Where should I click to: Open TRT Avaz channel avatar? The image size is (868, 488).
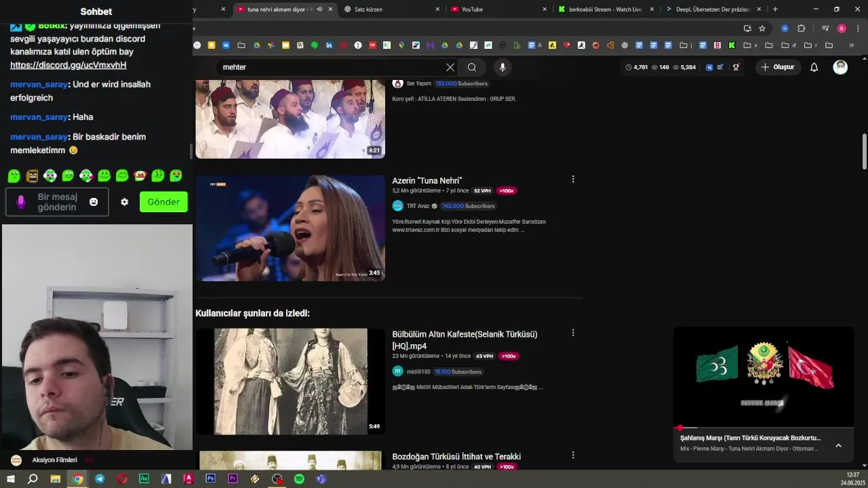click(397, 206)
